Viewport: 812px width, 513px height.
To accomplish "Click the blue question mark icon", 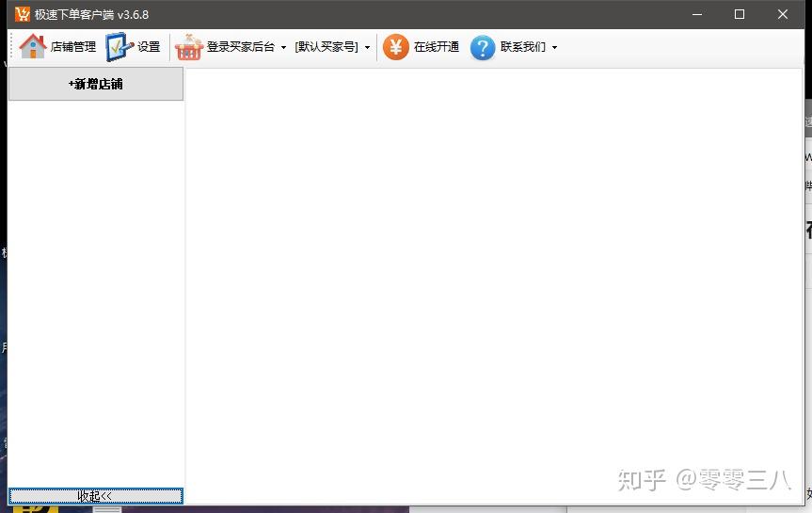I will tap(483, 48).
